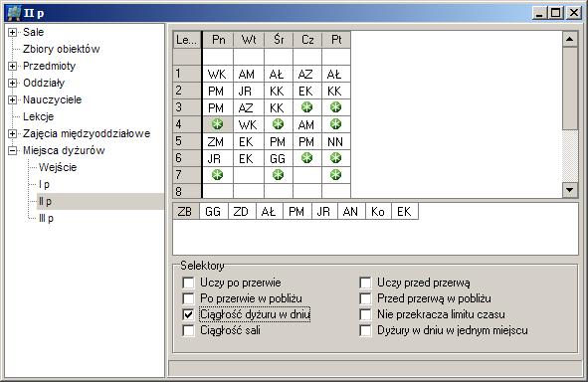Viewport: 588px width, 382px height.
Task: Click the timetable scrollbar down arrow
Action: 570,190
